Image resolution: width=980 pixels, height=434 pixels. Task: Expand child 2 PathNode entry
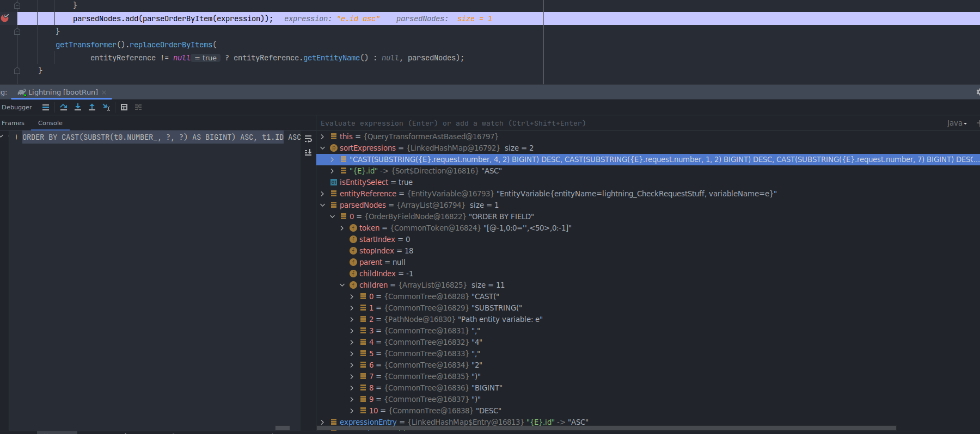pyautogui.click(x=352, y=319)
